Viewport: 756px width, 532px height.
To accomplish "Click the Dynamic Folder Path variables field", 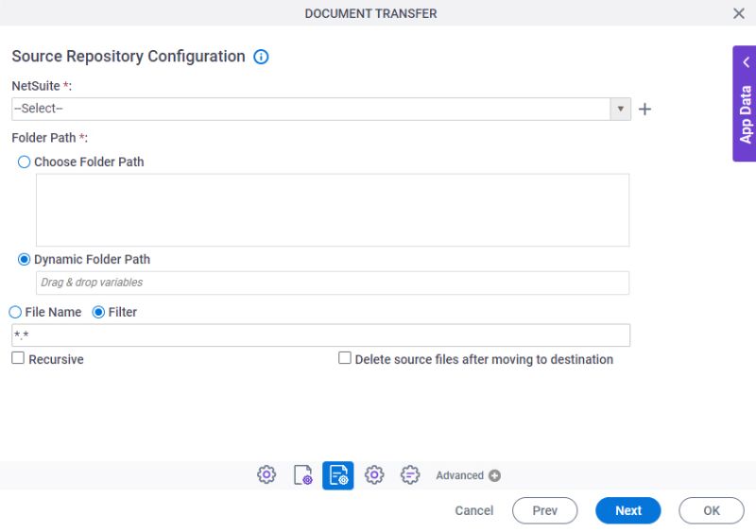I will click(333, 283).
